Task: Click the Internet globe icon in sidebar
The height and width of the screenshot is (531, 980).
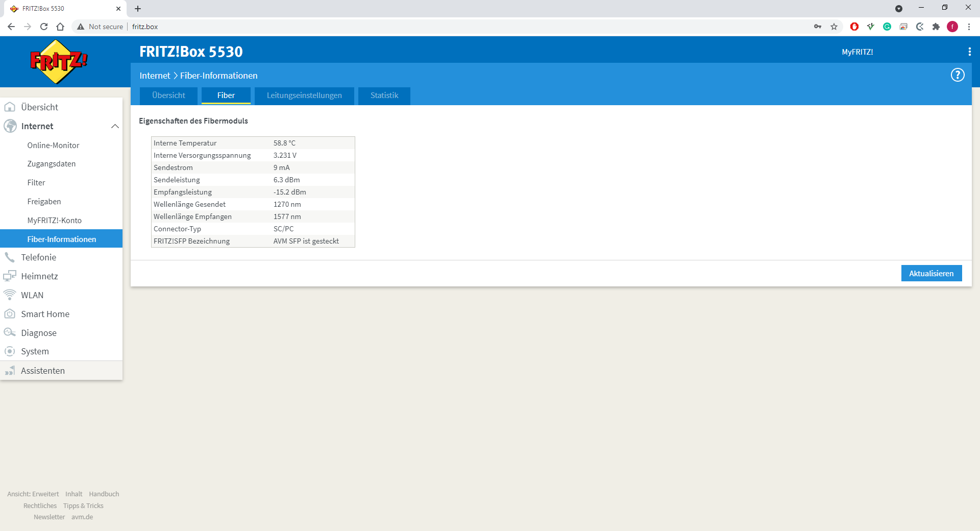Action: [10, 126]
